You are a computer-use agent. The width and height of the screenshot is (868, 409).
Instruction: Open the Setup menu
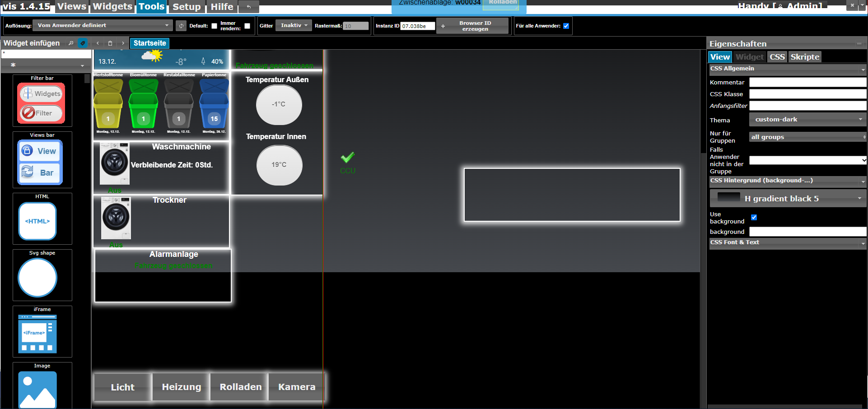(187, 7)
